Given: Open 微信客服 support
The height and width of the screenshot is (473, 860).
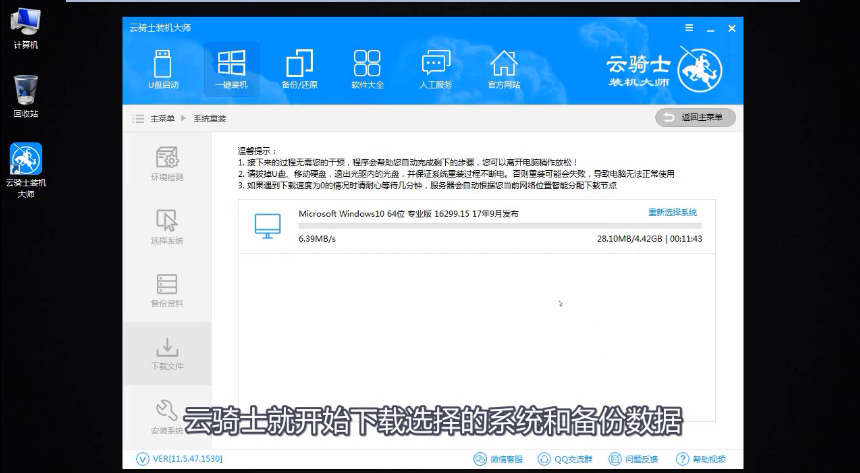Looking at the screenshot, I should point(498,459).
